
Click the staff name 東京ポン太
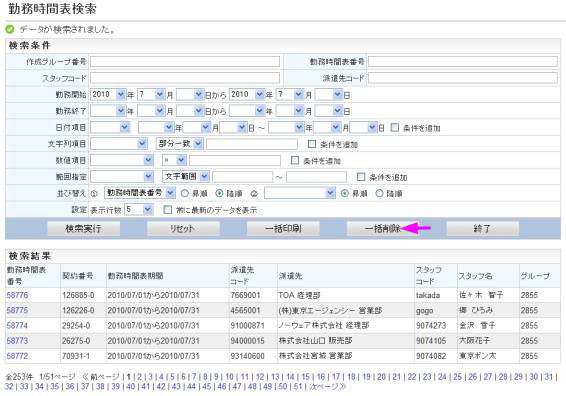pyautogui.click(x=478, y=356)
